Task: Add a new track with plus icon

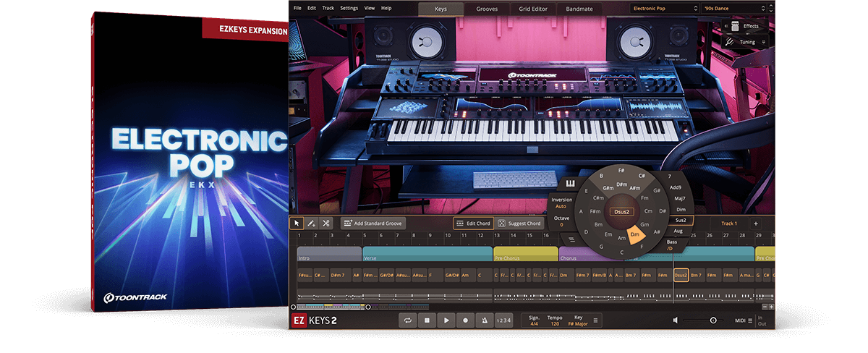Action: pos(755,224)
